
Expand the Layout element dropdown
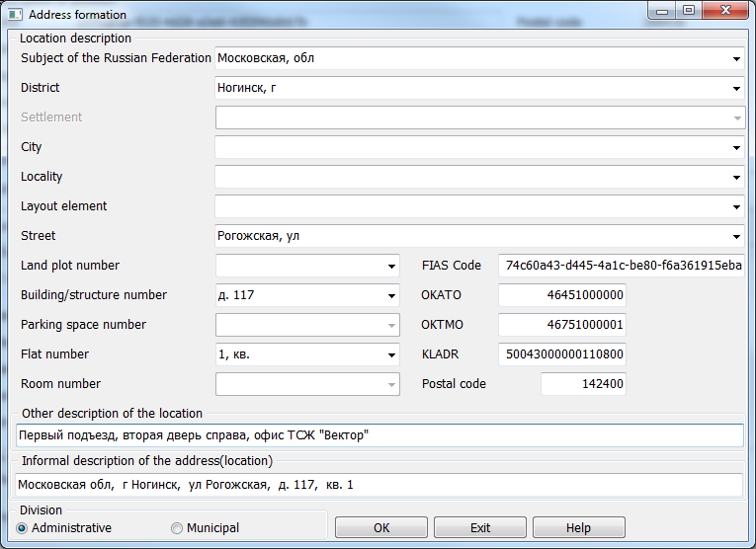click(736, 206)
